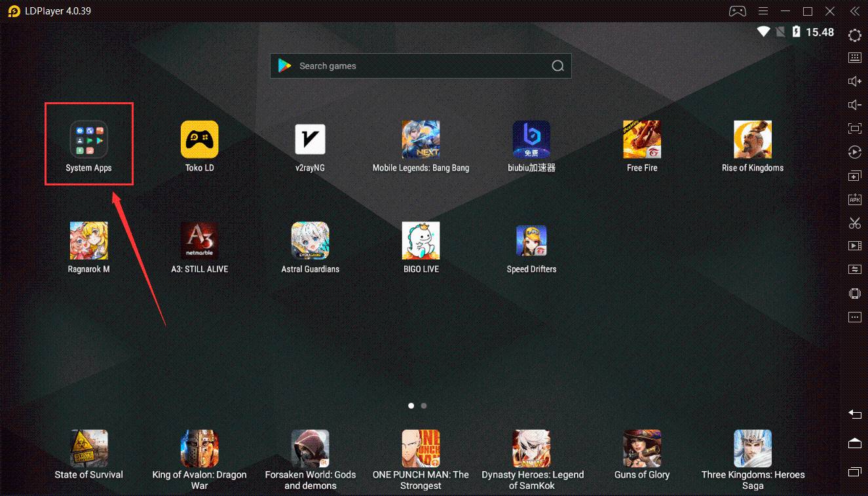868x496 pixels.
Task: Collapse the sidebar with double chevron
Action: click(854, 11)
